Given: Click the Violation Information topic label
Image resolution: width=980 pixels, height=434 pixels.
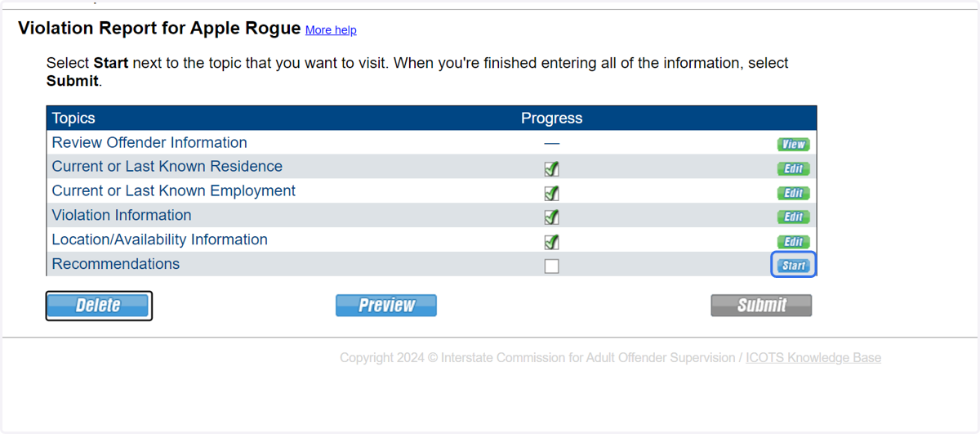Looking at the screenshot, I should pyautogui.click(x=122, y=215).
